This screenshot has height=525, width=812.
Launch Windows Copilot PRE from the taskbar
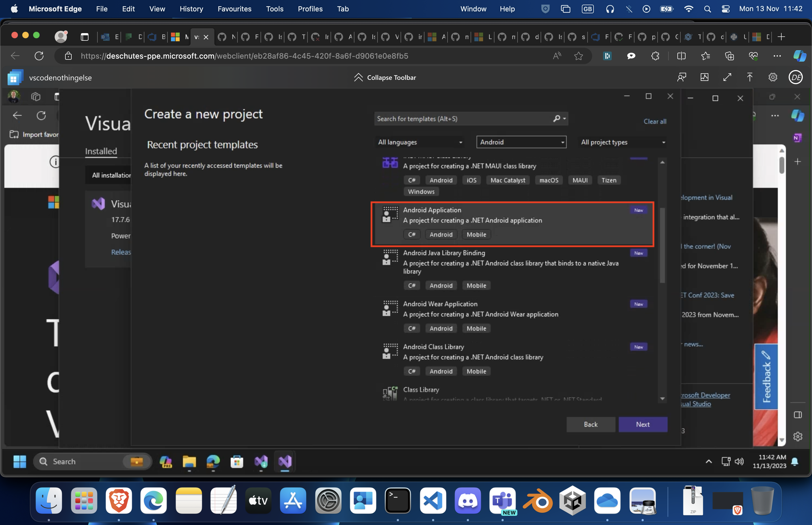coord(166,461)
